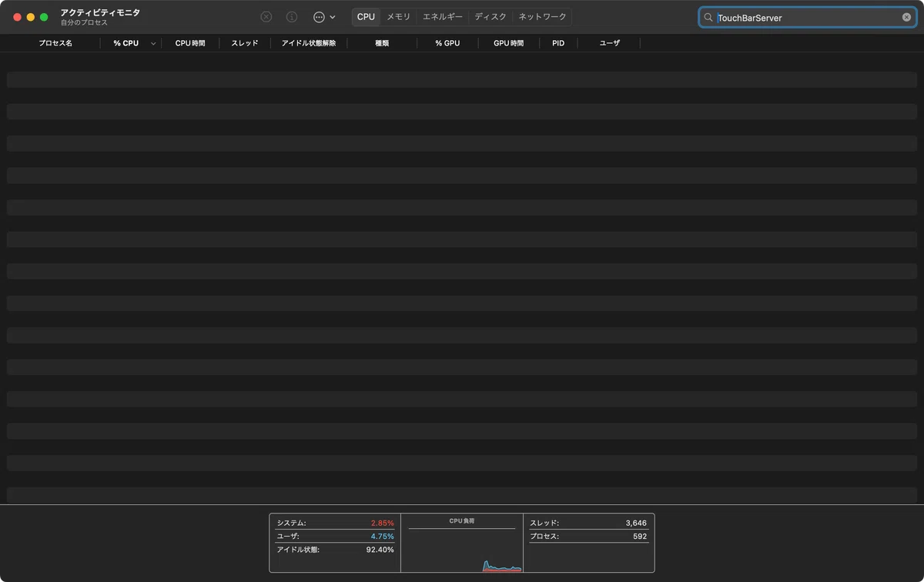This screenshot has height=582, width=924.
Task: Click the magnifying glass search icon
Action: [x=708, y=17]
